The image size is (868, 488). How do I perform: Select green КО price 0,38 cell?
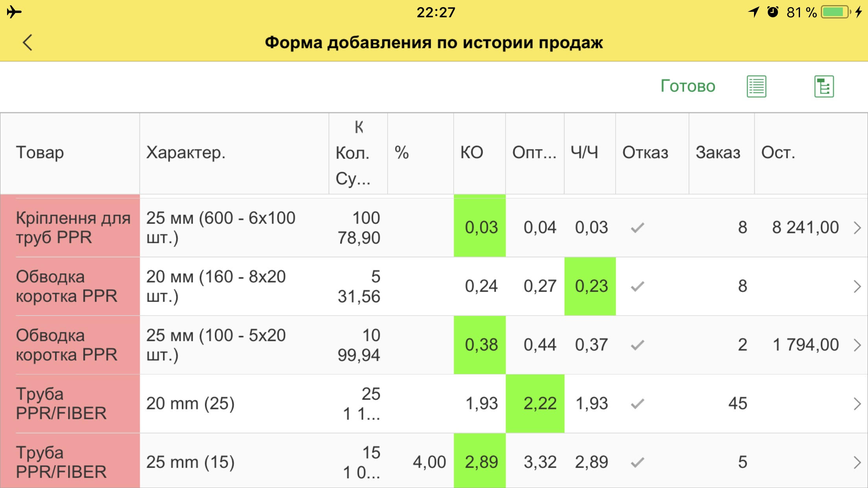(x=480, y=345)
